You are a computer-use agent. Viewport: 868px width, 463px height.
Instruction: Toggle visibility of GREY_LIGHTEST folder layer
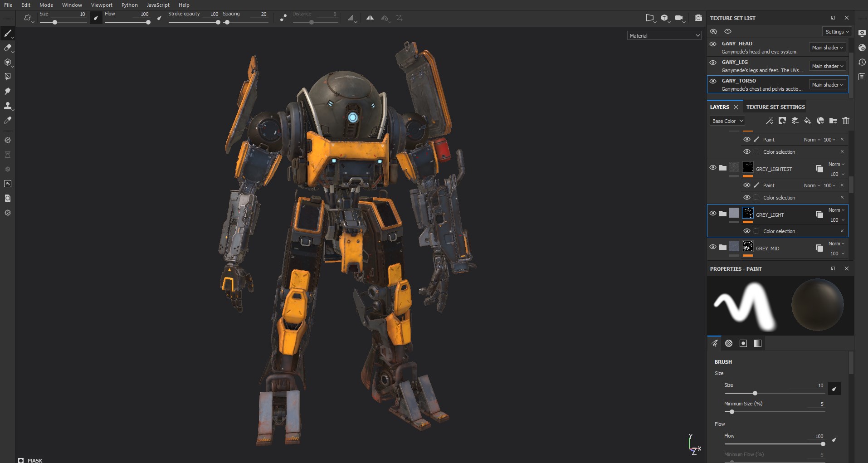coord(713,168)
